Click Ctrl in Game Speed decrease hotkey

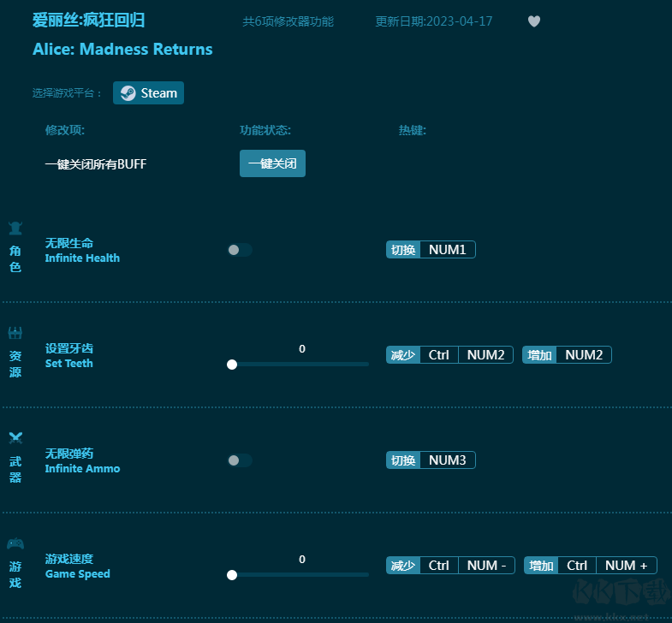click(x=439, y=566)
